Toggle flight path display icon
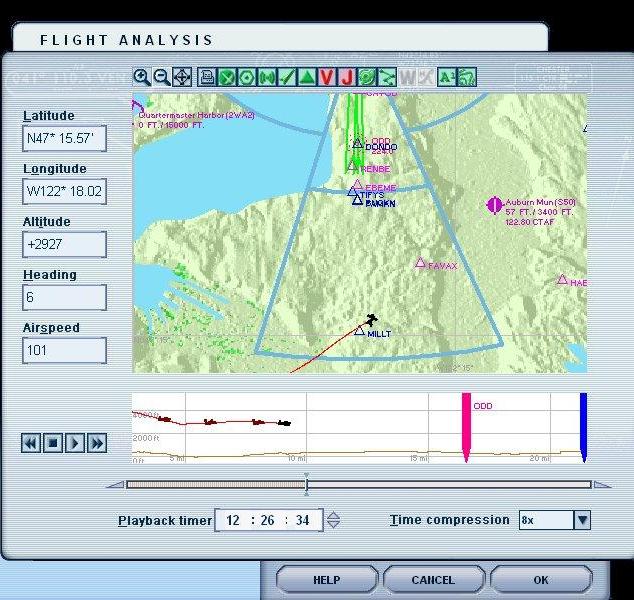 click(387, 77)
